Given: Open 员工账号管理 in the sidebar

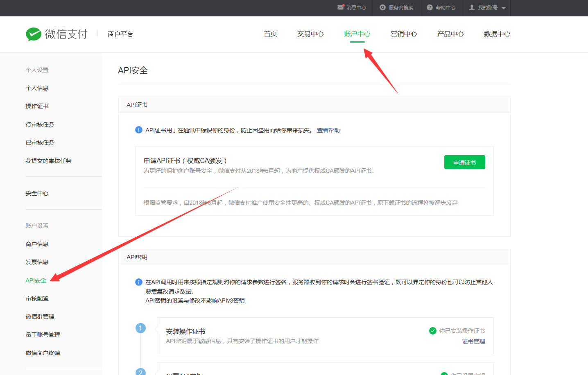Looking at the screenshot, I should (43, 335).
